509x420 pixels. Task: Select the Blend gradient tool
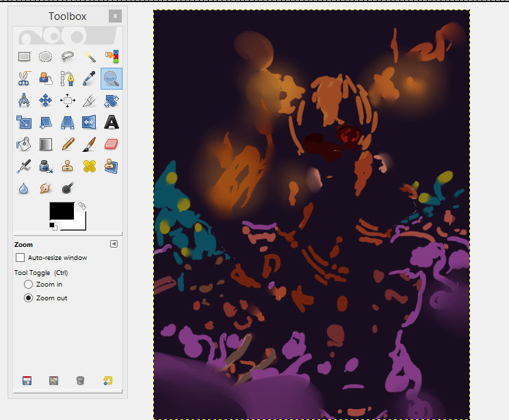click(45, 144)
